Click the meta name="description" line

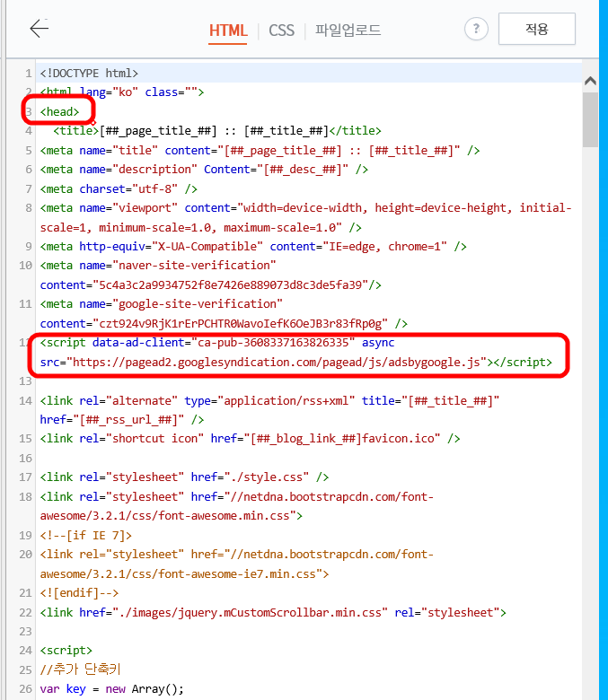pos(204,170)
